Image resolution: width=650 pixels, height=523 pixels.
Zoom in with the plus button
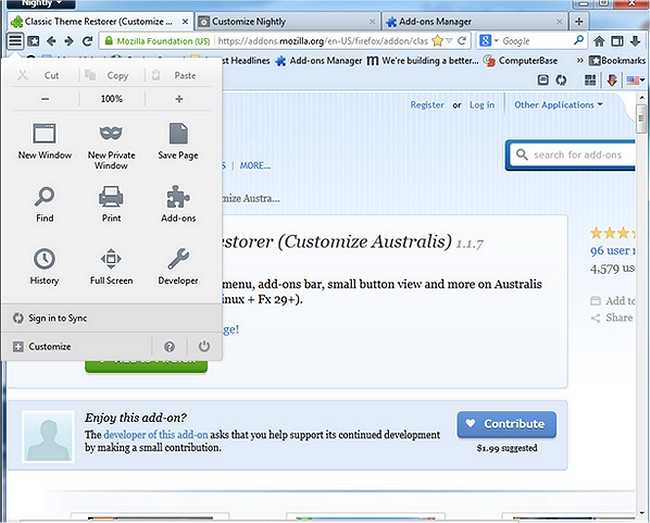(179, 99)
